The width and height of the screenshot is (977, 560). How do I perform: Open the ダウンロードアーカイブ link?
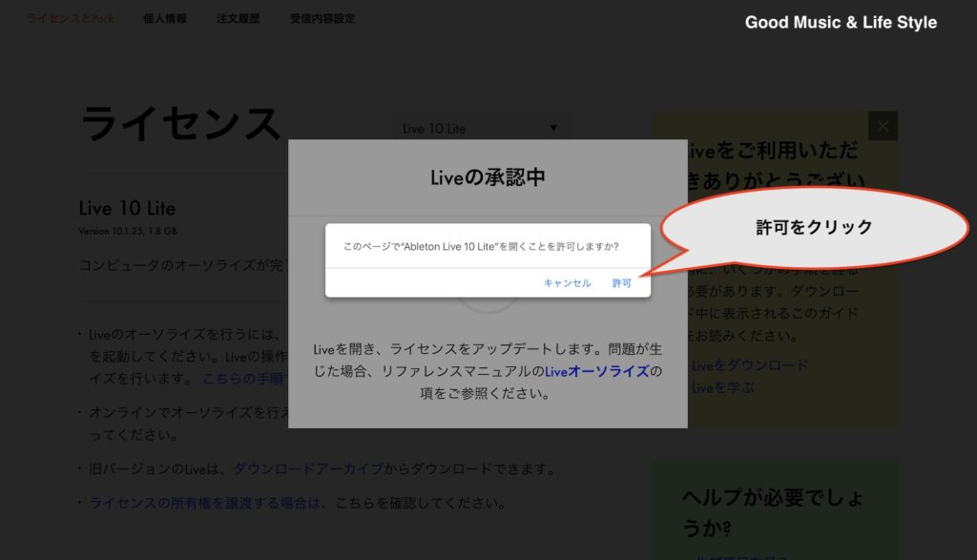click(x=308, y=468)
